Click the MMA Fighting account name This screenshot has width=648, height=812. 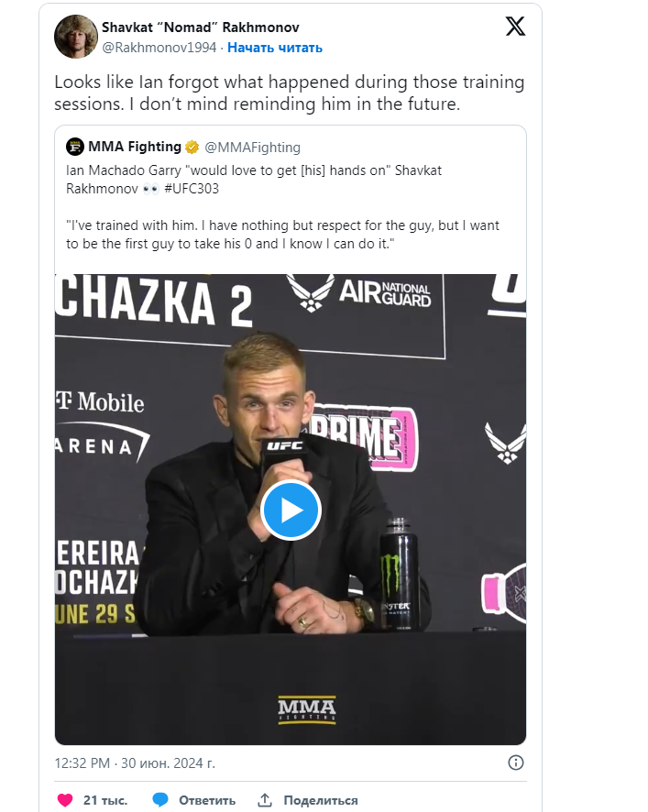(136, 147)
